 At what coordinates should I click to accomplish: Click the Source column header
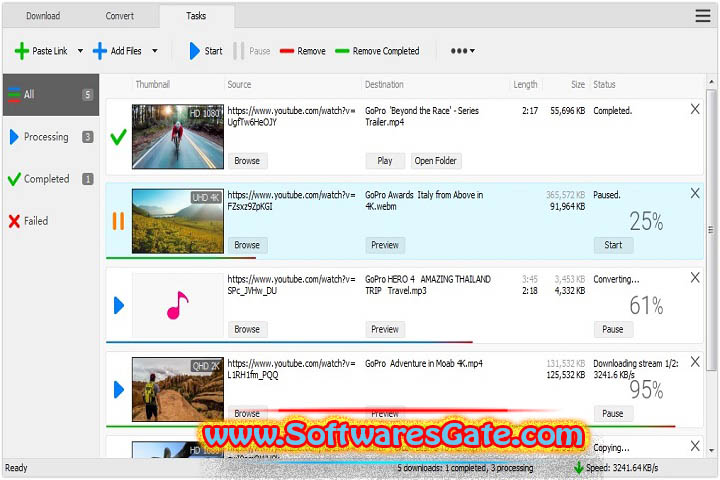[239, 85]
